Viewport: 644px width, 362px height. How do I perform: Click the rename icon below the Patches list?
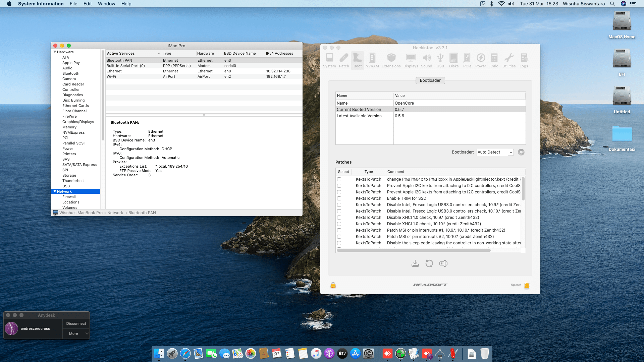click(x=443, y=263)
